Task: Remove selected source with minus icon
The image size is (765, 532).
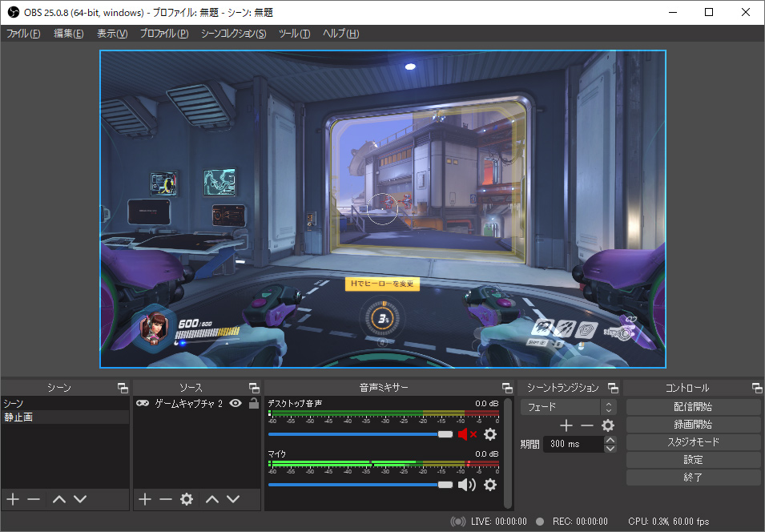Action: click(x=165, y=499)
